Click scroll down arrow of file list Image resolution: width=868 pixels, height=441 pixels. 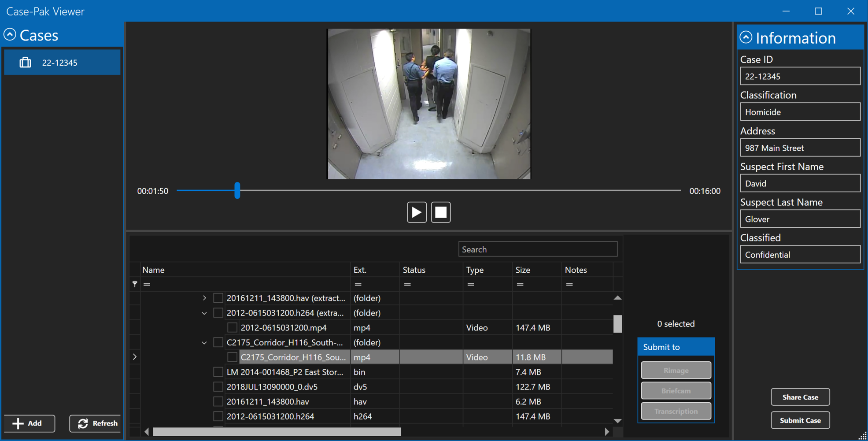coord(617,421)
